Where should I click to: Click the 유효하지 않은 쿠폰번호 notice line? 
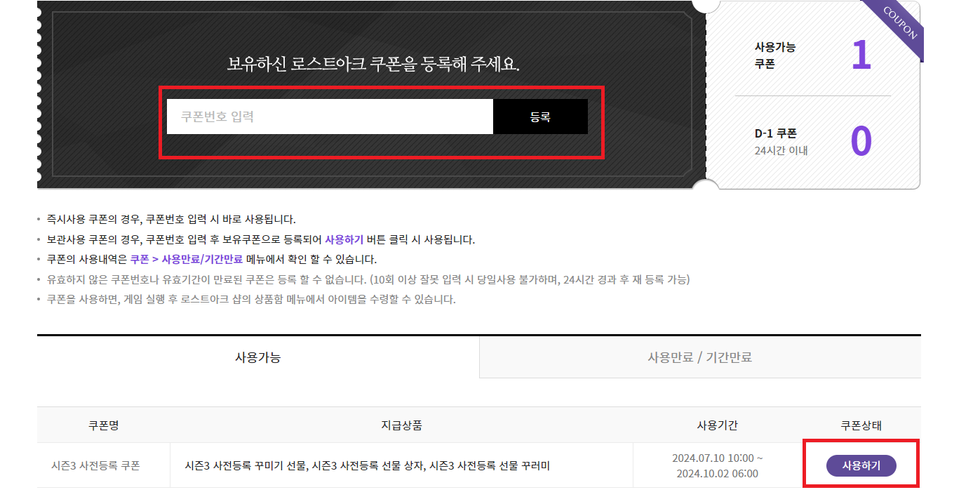368,279
